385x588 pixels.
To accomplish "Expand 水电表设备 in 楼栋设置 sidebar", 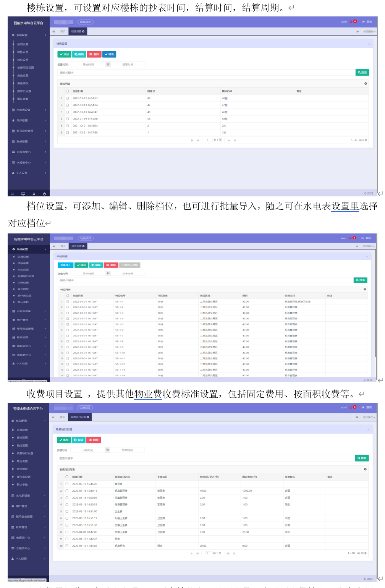I will pos(29,110).
